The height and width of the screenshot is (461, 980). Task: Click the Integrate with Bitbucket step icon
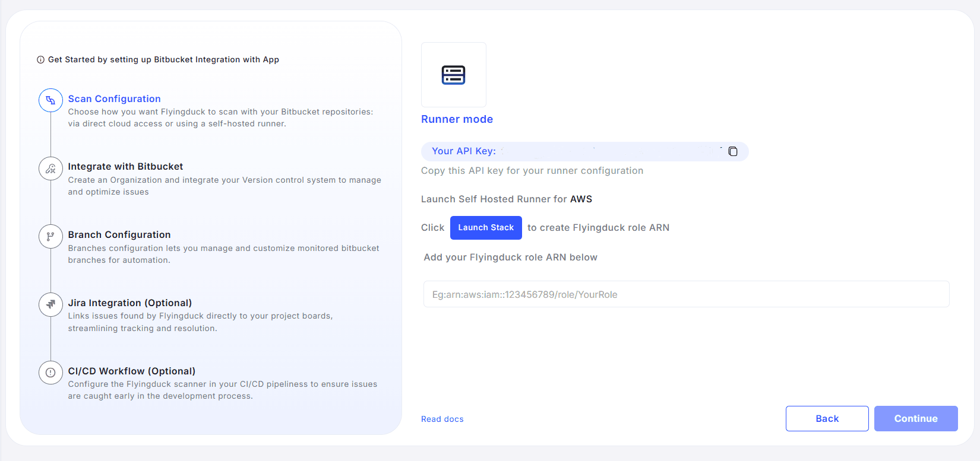tap(50, 168)
